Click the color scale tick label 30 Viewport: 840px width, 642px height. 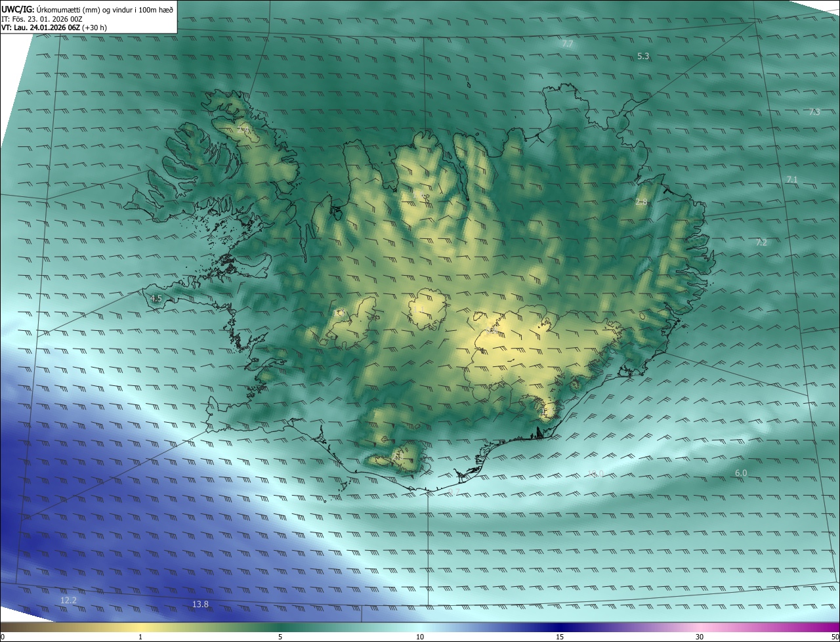pyautogui.click(x=700, y=637)
